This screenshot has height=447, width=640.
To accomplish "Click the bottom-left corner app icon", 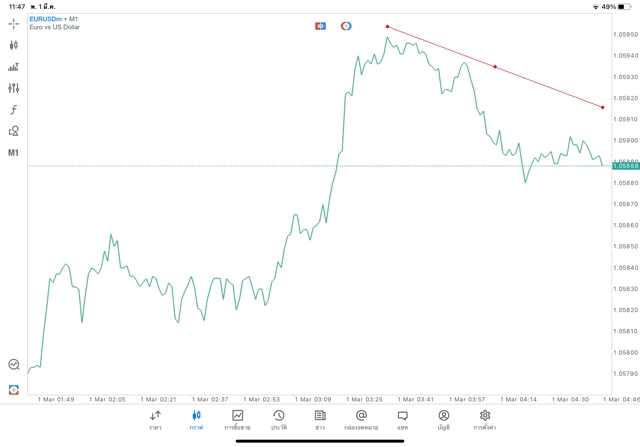I will click(x=14, y=389).
